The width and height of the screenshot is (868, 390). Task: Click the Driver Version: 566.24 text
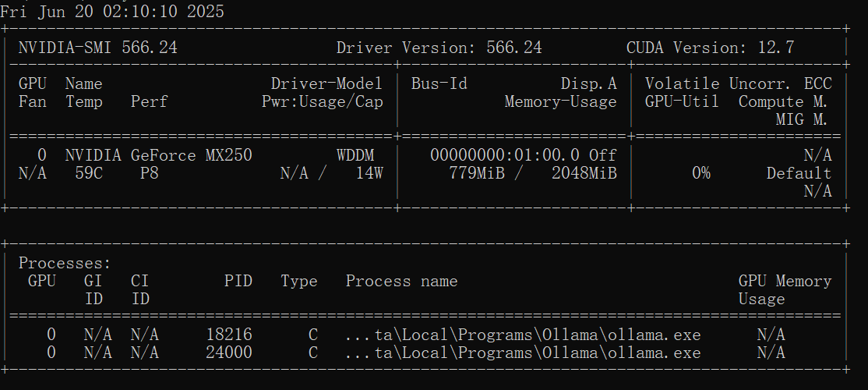439,48
